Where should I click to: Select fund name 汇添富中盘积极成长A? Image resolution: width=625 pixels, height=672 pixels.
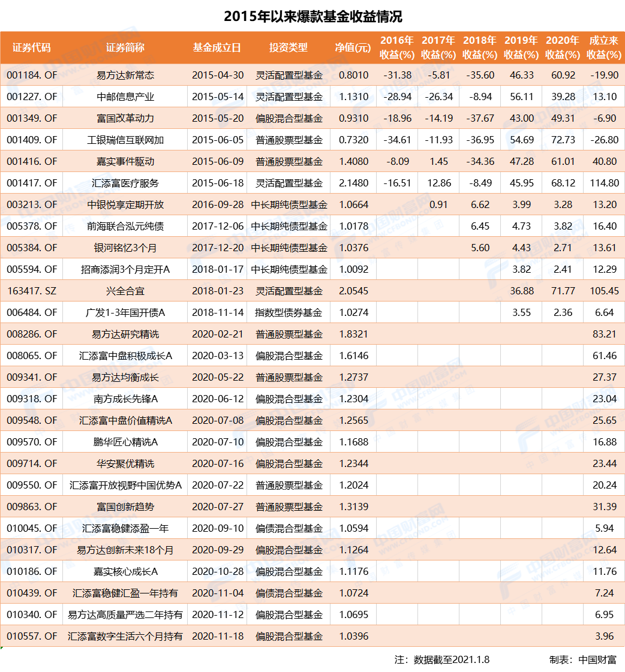click(125, 355)
